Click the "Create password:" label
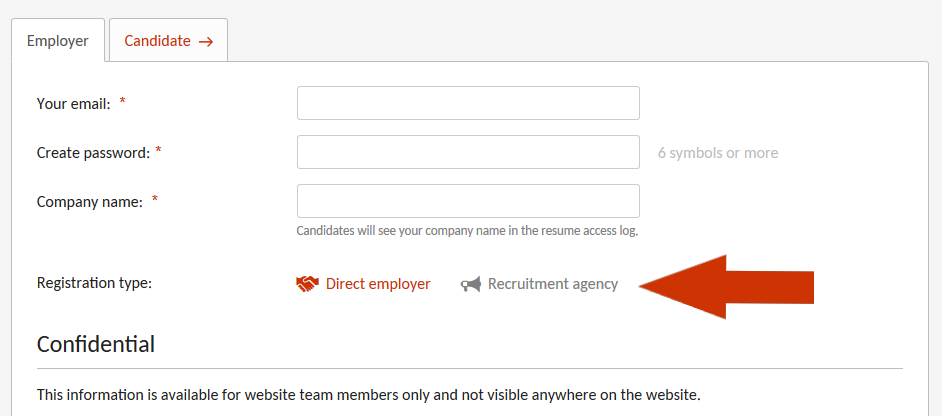This screenshot has width=942, height=416. pyautogui.click(x=93, y=152)
